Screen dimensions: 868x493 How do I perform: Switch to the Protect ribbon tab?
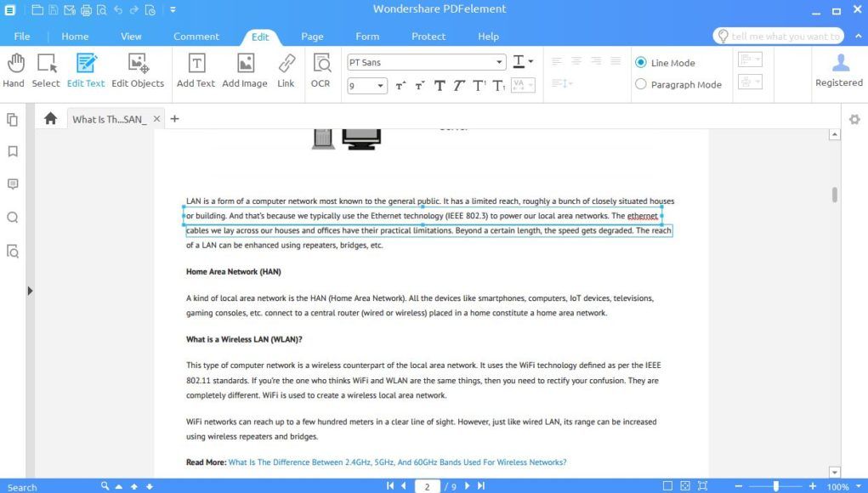(x=428, y=37)
